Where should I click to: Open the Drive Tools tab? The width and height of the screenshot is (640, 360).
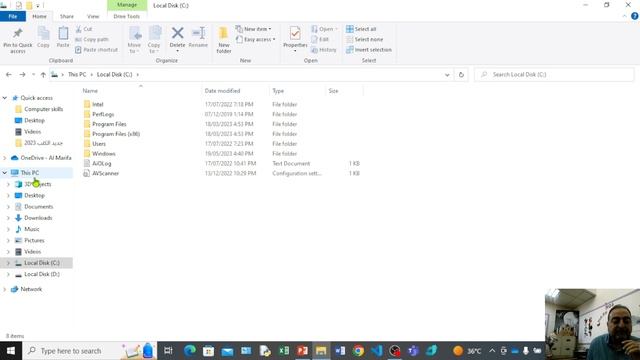pos(127,16)
